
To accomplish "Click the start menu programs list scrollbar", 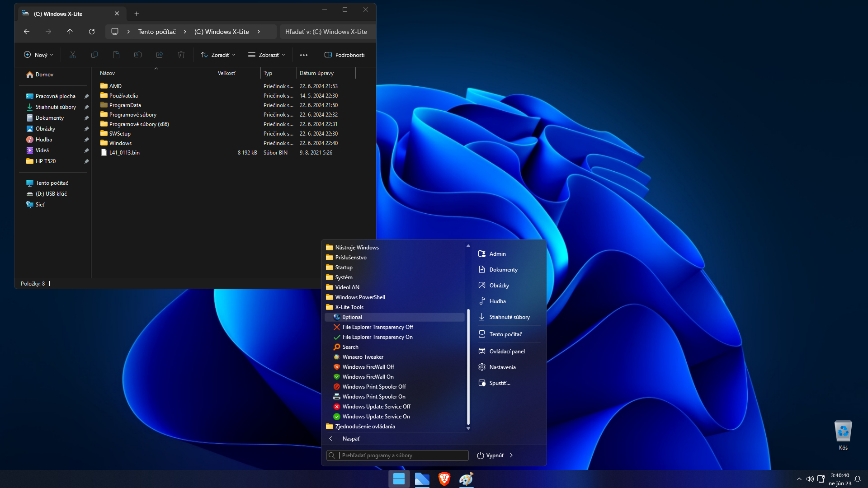I will 468,366.
